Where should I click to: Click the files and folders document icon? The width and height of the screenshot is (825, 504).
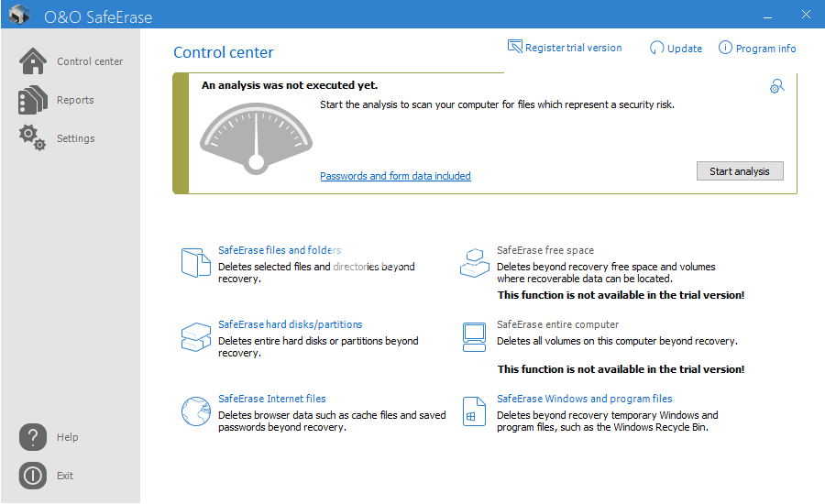coord(196,262)
